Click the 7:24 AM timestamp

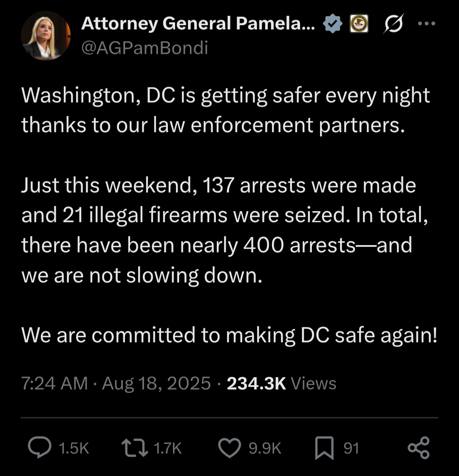[x=54, y=383]
